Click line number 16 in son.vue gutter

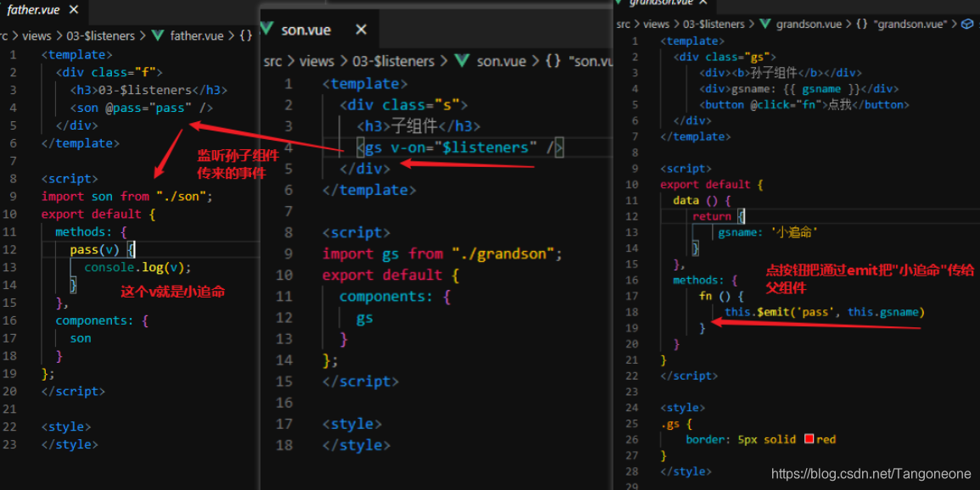[x=284, y=403]
